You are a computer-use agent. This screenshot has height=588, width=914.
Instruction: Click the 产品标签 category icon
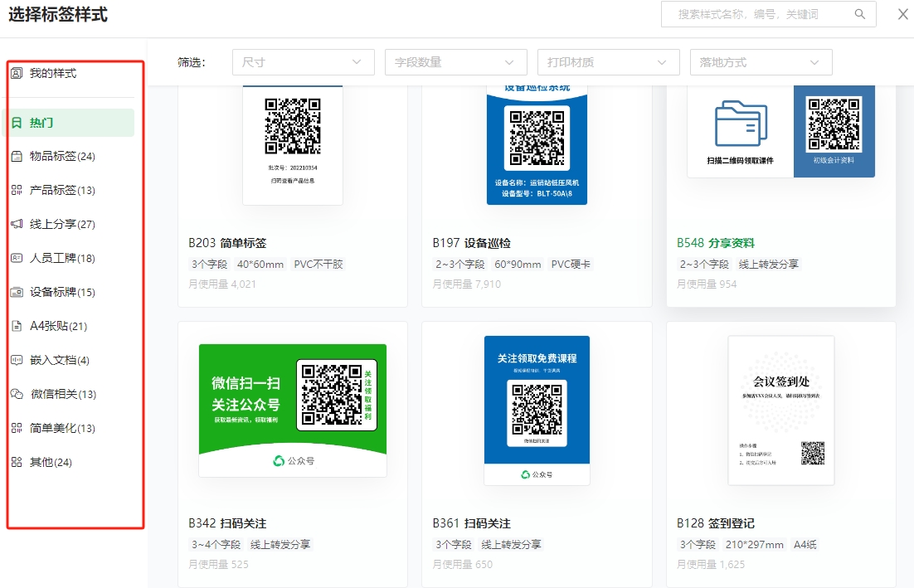pyautogui.click(x=17, y=190)
